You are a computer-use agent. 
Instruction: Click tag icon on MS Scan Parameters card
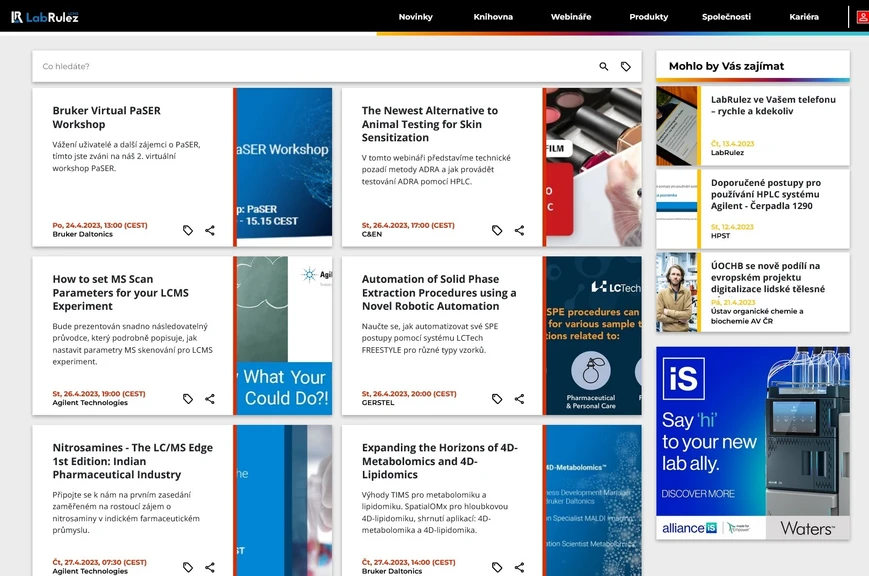pos(188,399)
